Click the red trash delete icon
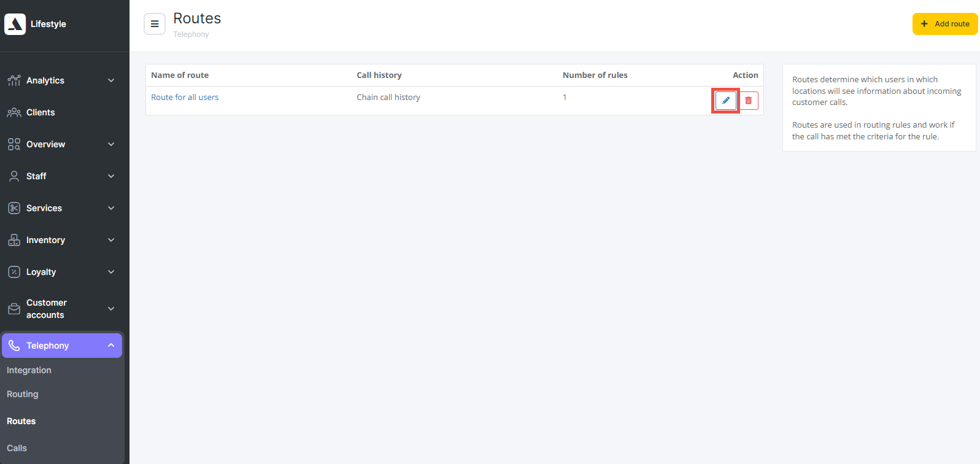The height and width of the screenshot is (464, 980). 748,101
